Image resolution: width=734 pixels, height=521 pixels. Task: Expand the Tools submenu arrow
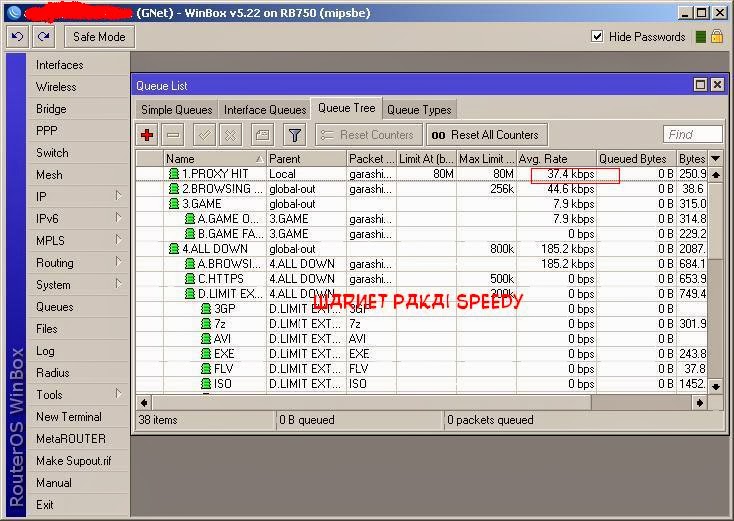118,394
